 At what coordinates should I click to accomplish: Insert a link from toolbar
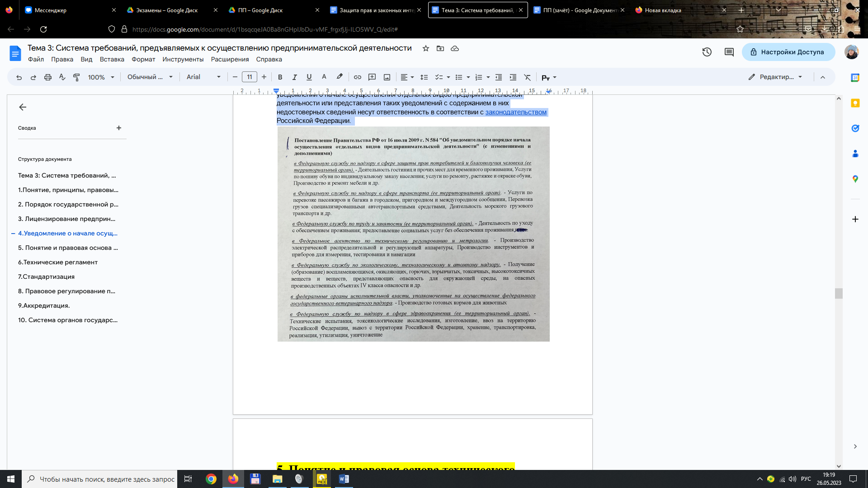pos(358,77)
